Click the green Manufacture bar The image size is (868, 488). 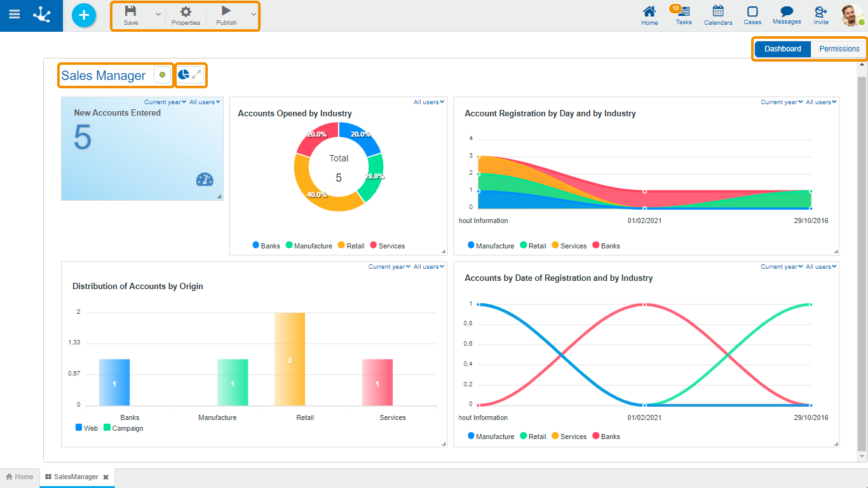coord(233,383)
